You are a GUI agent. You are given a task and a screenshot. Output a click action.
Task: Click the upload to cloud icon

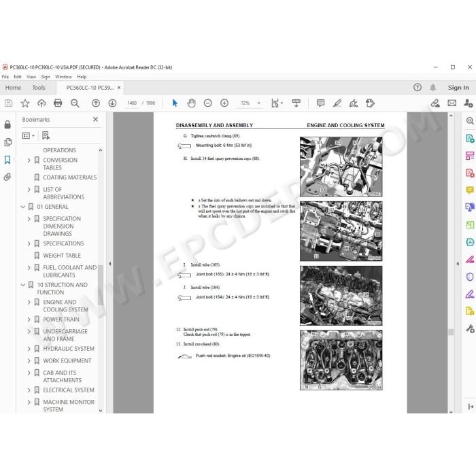(41, 103)
